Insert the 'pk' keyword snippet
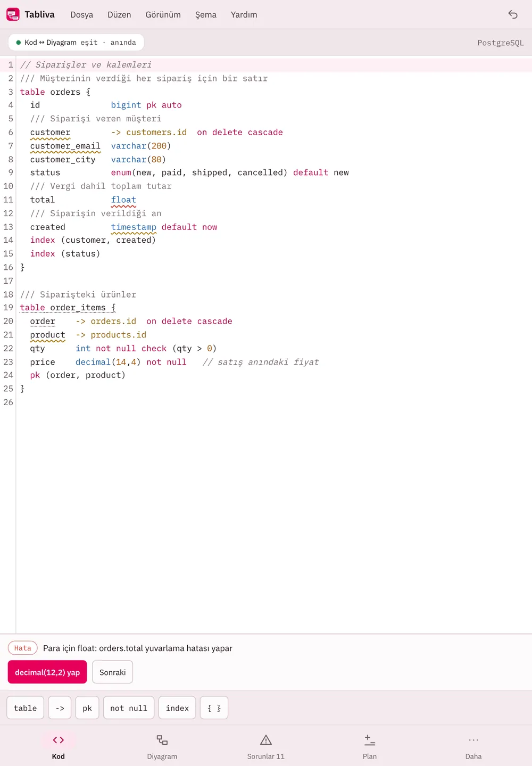 [x=87, y=708]
